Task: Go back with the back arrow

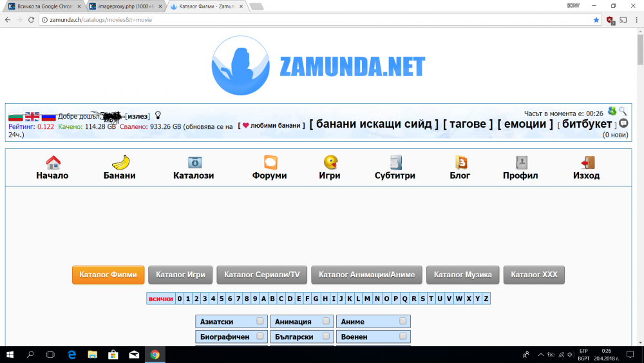Action: [x=8, y=20]
